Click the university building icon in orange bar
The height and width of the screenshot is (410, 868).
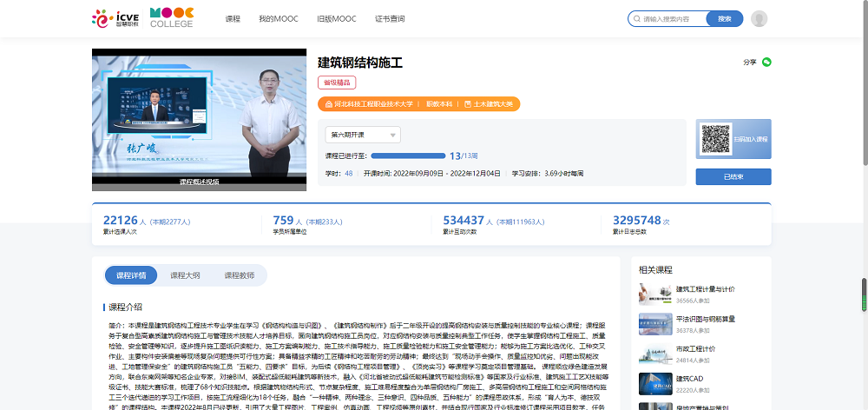click(x=328, y=103)
